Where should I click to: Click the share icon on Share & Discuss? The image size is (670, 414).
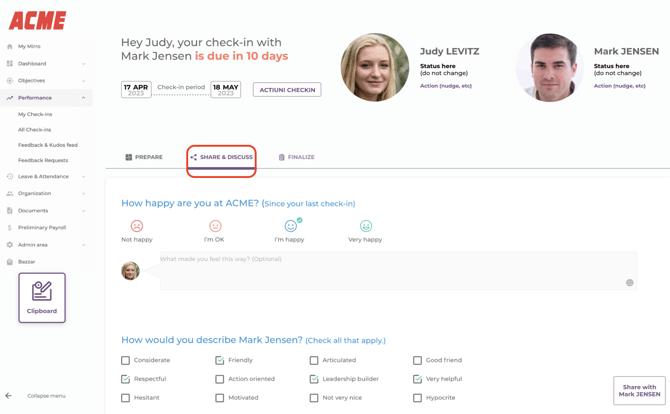[x=194, y=157]
